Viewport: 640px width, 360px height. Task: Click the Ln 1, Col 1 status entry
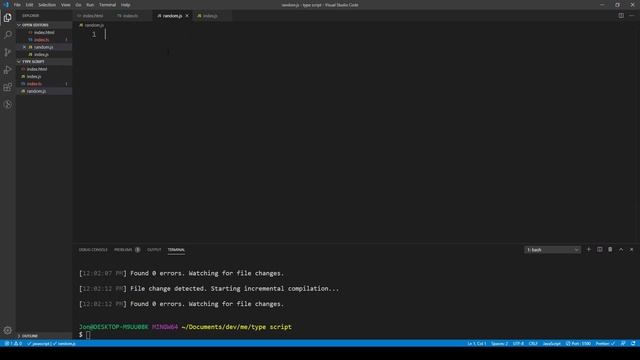[476, 344]
